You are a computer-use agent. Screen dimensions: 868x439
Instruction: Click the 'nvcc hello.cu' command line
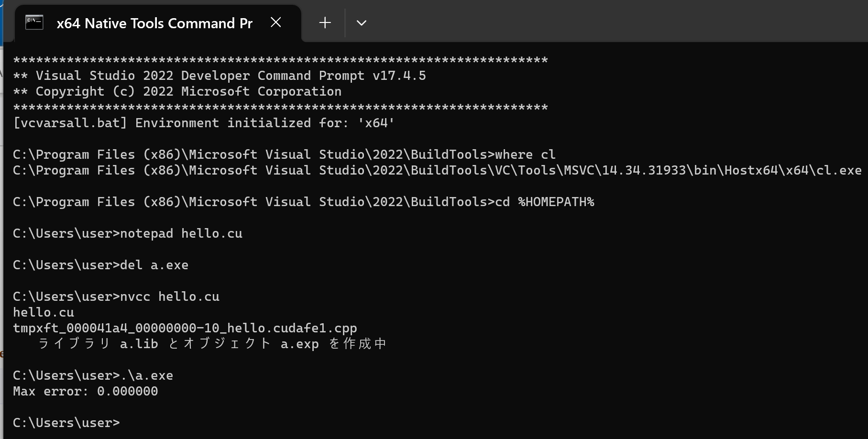(116, 296)
